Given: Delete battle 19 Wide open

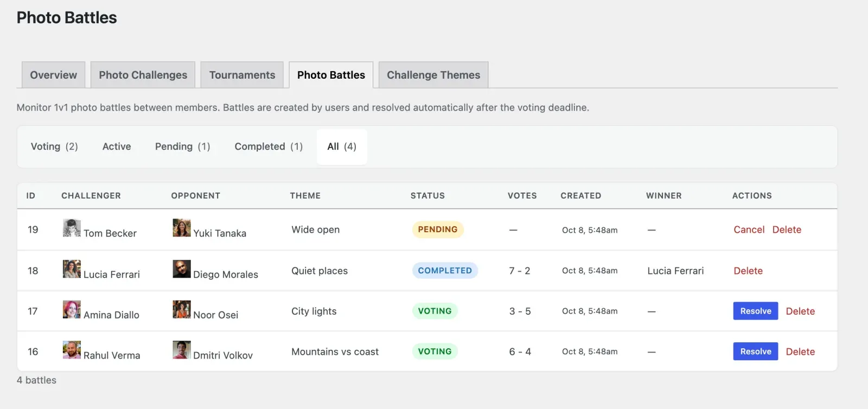Looking at the screenshot, I should pyautogui.click(x=787, y=229).
